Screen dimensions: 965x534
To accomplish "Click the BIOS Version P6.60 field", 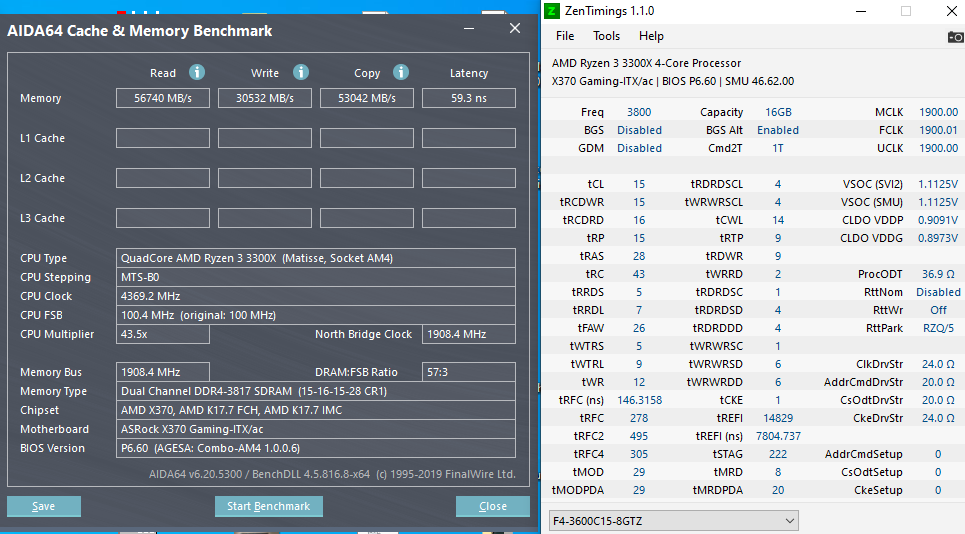I will point(316,448).
